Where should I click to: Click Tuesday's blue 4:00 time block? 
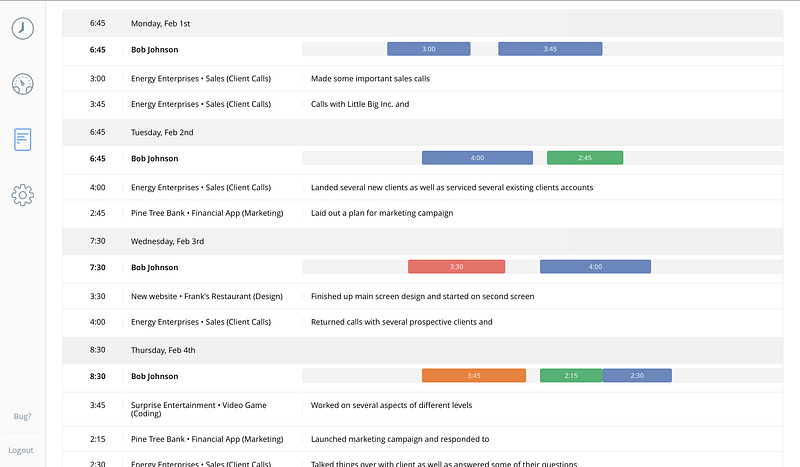click(477, 158)
